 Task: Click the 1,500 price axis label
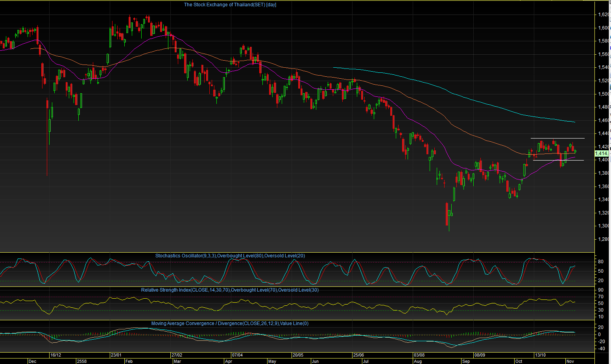click(604, 94)
